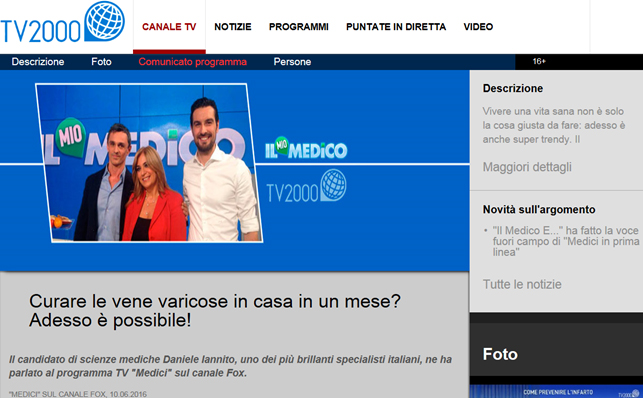Screen dimensions: 643x398
Task: Switch to the Descrizione tab
Action: coord(38,62)
